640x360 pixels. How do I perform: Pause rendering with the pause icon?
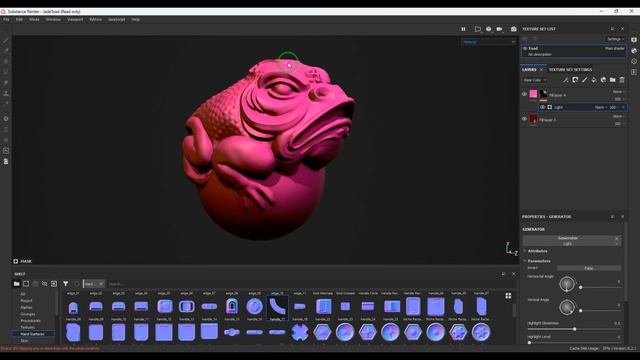[463, 29]
